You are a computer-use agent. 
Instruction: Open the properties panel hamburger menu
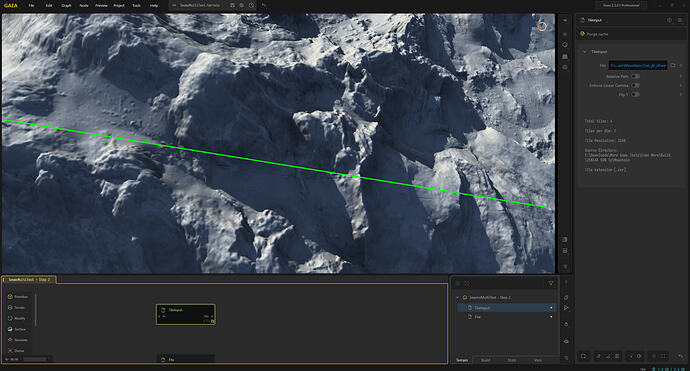(x=680, y=20)
